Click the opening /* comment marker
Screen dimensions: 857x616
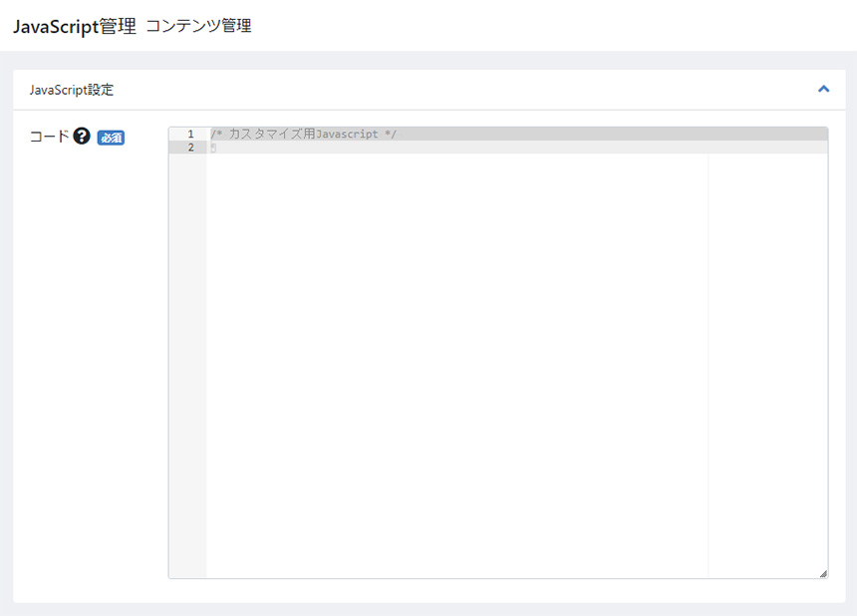[x=215, y=134]
